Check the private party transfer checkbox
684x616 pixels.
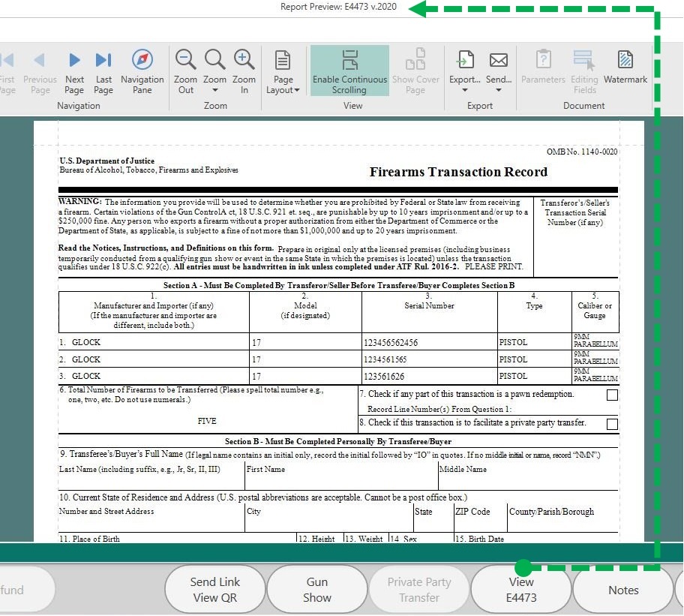(x=612, y=424)
